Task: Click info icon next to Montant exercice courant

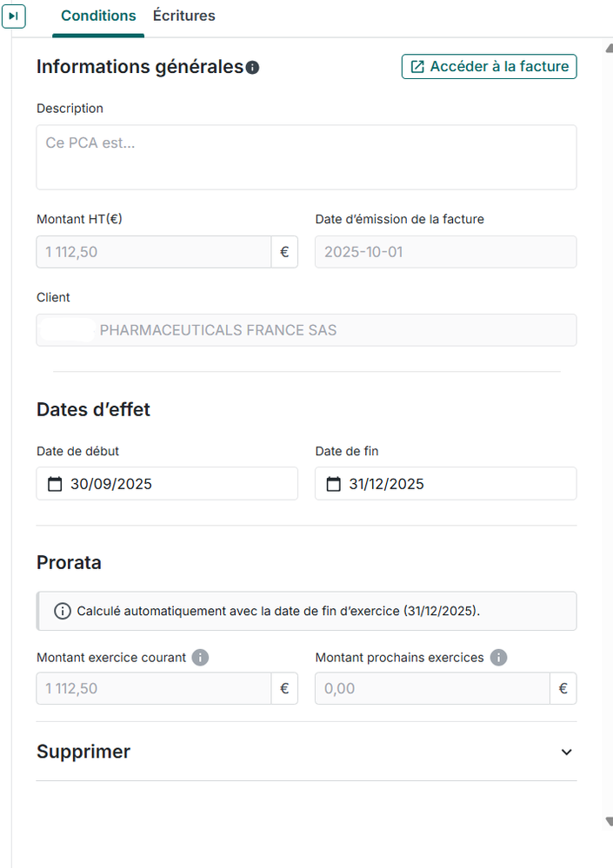Action: point(200,658)
